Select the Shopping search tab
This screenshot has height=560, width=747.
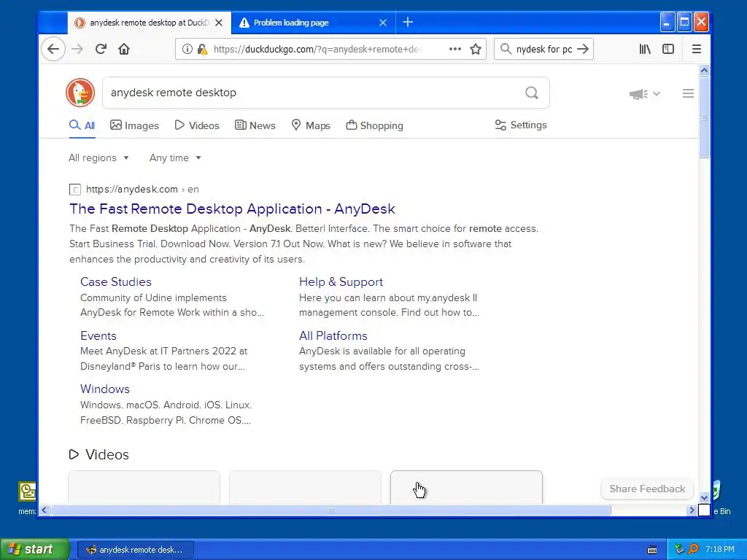click(x=374, y=125)
